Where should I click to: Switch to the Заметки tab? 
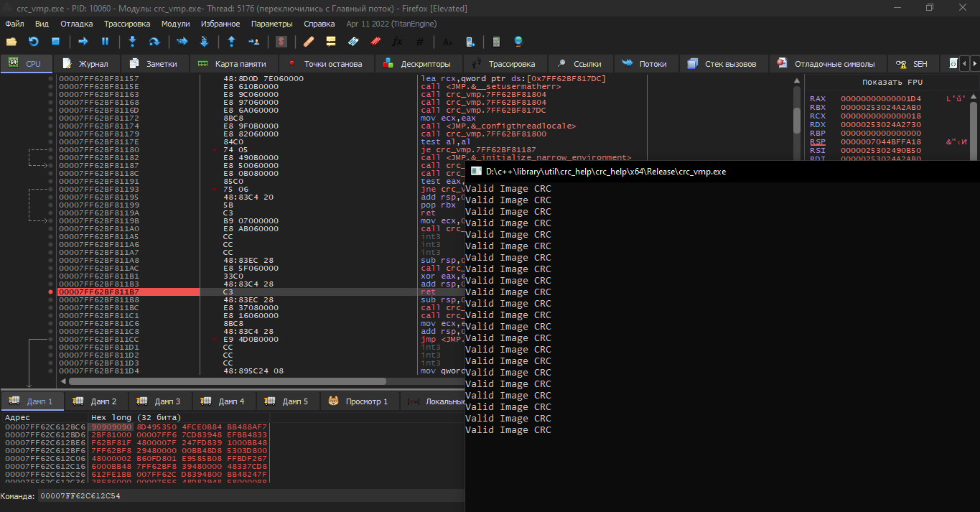[154, 64]
